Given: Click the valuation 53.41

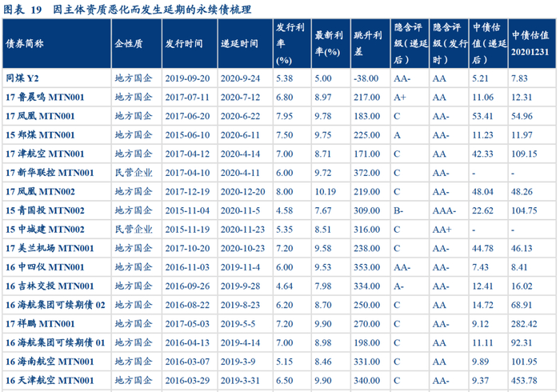Looking at the screenshot, I should 482,116.
